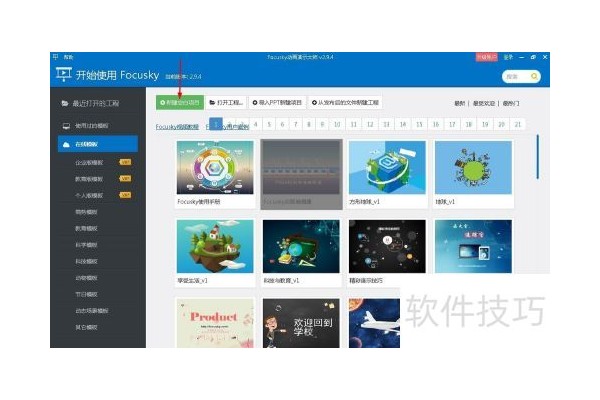Open the 帮助 menu in the title bar
This screenshot has height=400, width=600.
point(68,57)
